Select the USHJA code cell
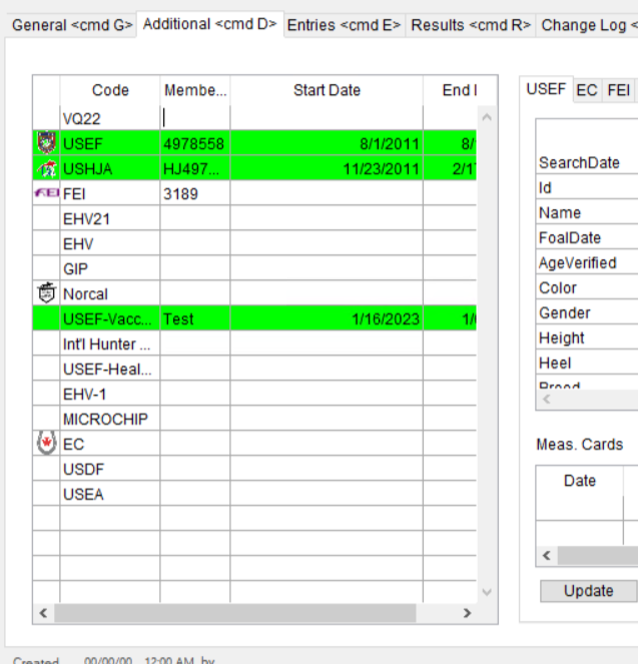 click(x=110, y=169)
